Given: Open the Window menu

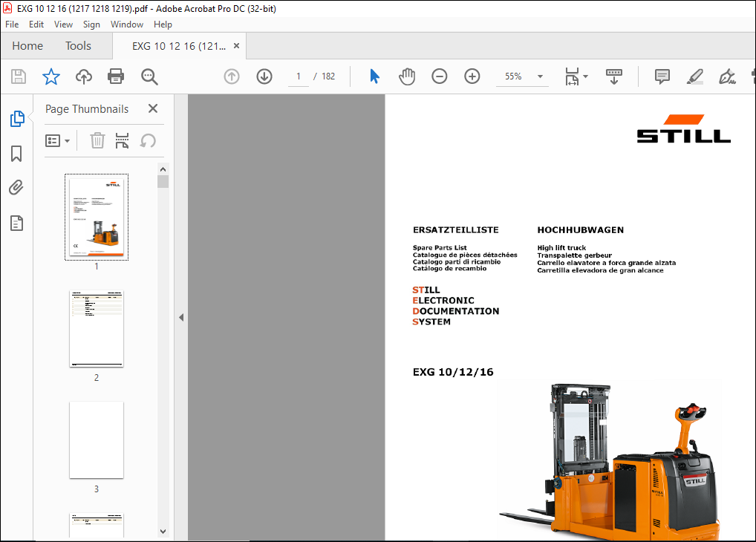Looking at the screenshot, I should click(x=127, y=24).
